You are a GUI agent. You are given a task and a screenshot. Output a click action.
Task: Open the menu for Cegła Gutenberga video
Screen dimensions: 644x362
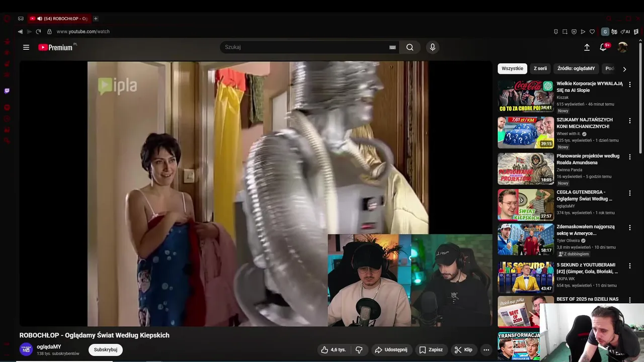(x=629, y=193)
